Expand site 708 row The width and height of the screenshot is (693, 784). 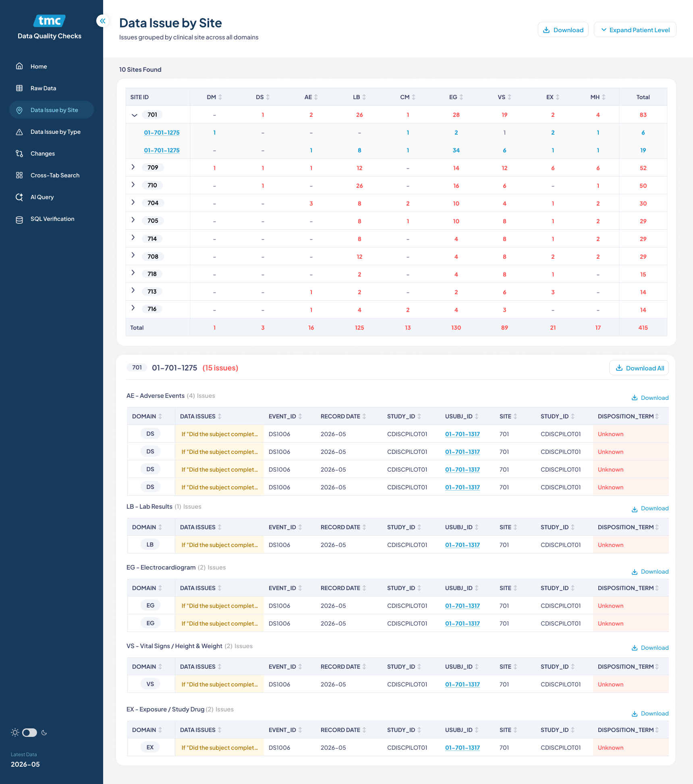coord(133,256)
